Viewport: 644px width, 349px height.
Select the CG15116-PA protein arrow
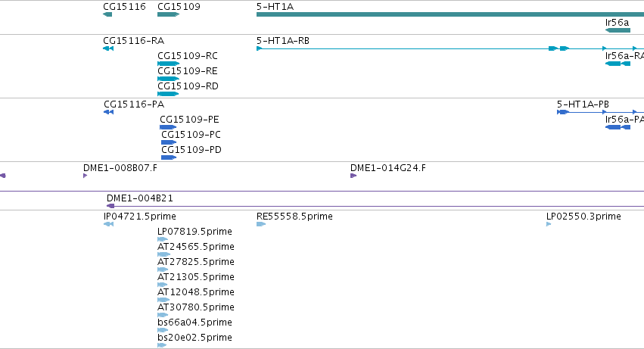pyautogui.click(x=108, y=112)
